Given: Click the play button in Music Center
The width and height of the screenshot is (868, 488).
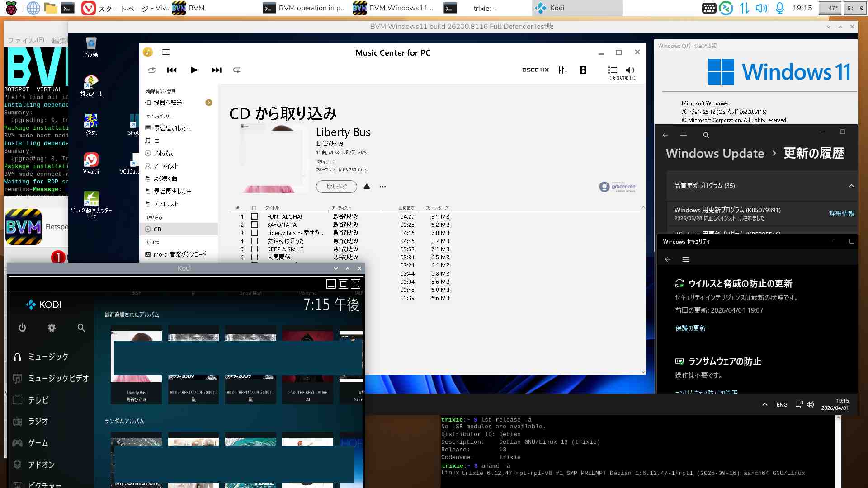Looking at the screenshot, I should click(x=194, y=70).
